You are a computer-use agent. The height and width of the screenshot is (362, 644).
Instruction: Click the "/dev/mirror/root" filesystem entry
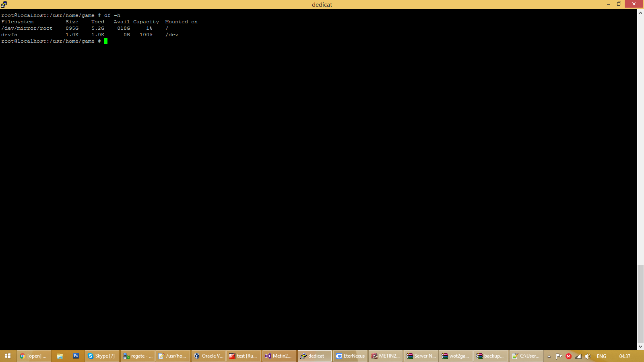[27, 28]
